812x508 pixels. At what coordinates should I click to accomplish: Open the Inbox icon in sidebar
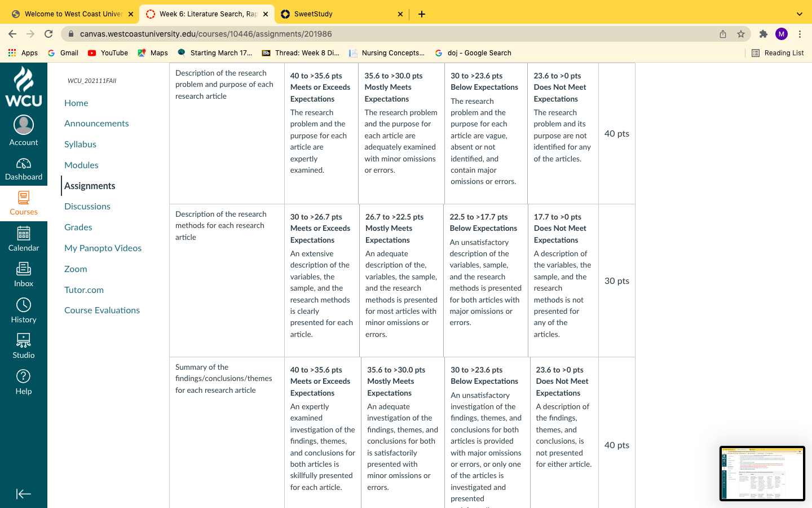click(24, 269)
